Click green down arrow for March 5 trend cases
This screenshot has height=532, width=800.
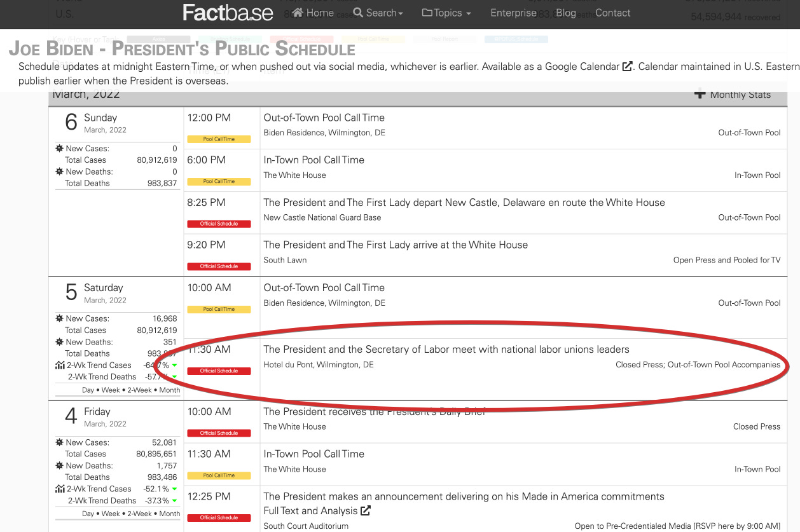point(175,365)
